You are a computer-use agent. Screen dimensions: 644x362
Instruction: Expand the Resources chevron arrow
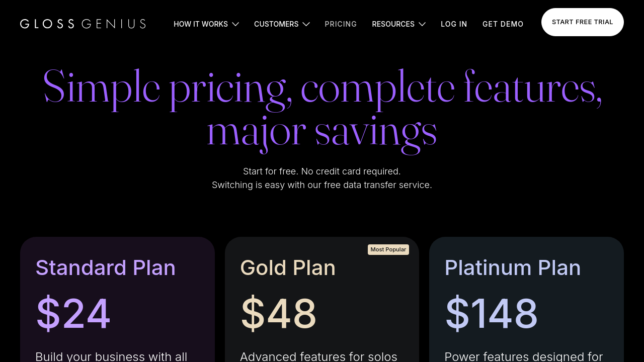(x=422, y=24)
